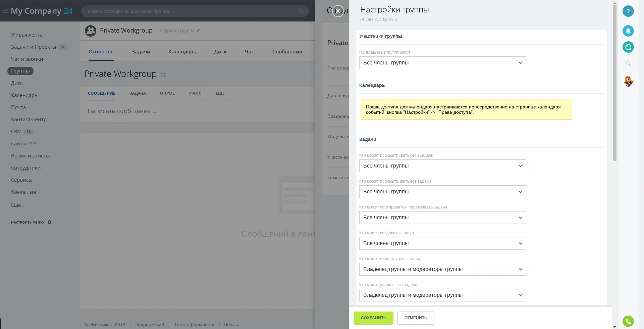Click the help question mark icon
The image size is (644, 329).
click(x=628, y=11)
